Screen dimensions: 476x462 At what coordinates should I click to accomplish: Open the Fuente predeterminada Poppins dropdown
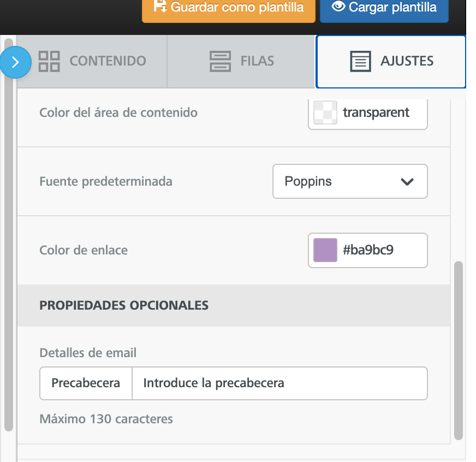point(349,181)
